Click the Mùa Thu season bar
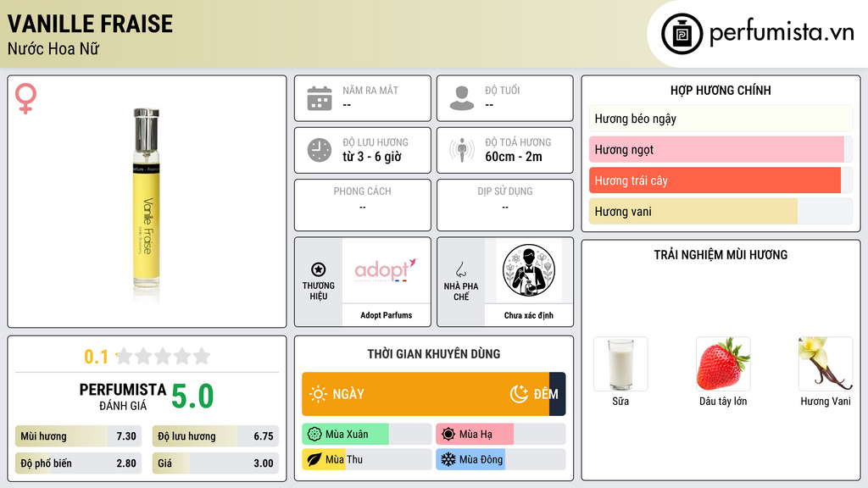Screen dimensions: 868x488 point(366,459)
